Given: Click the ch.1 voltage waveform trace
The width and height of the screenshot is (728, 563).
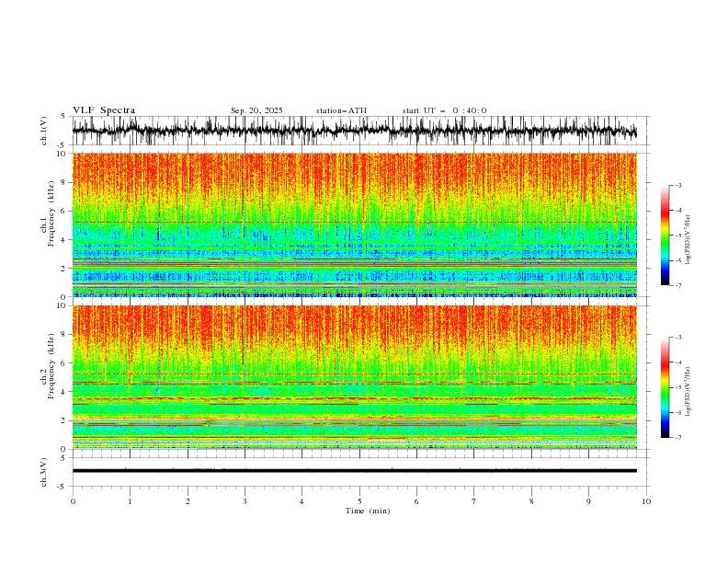Looking at the screenshot, I should (354, 131).
